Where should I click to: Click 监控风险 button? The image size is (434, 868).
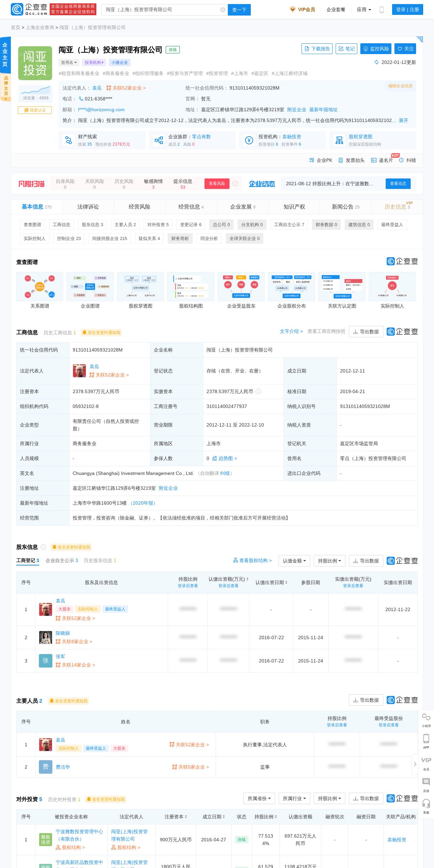pos(376,49)
